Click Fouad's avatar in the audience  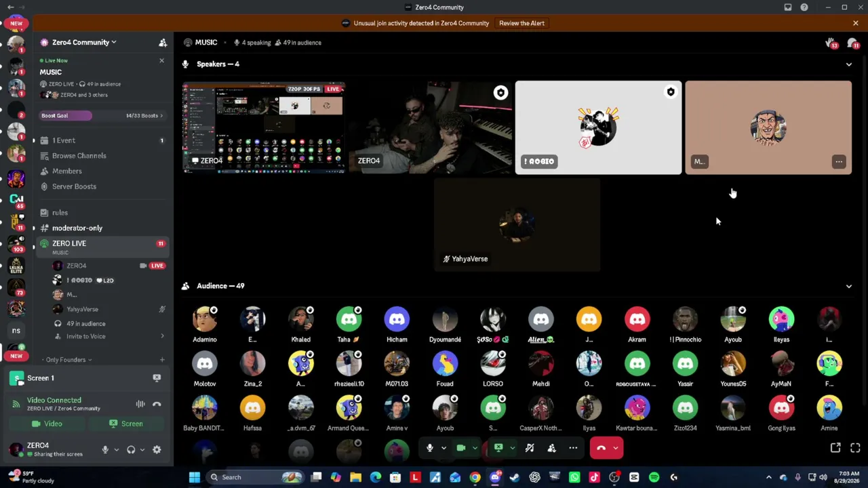[x=445, y=364]
